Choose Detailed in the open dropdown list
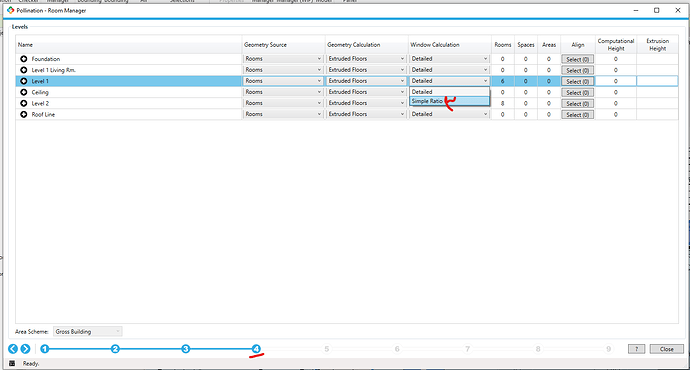The image size is (690, 370). click(x=449, y=92)
